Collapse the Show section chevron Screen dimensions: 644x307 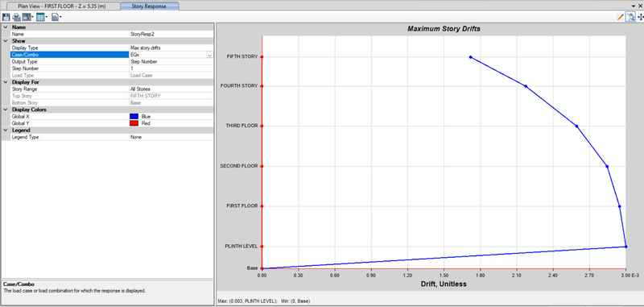[6, 41]
